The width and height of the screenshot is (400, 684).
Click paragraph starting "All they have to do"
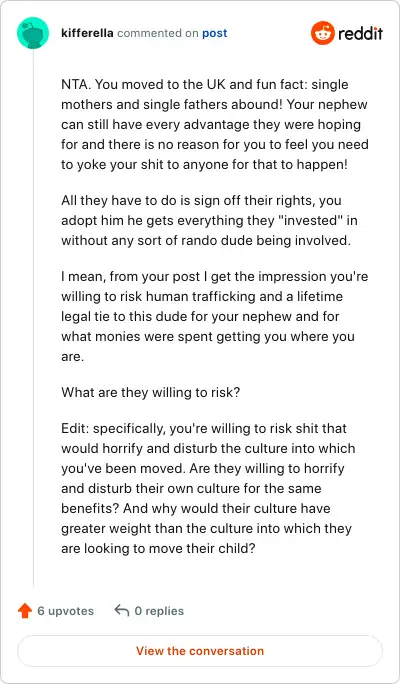(209, 221)
